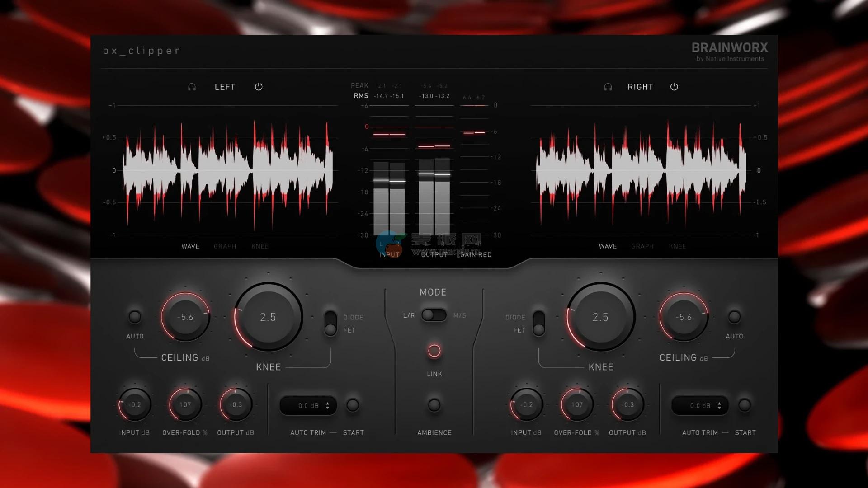Flip the left DIODE/FET switch
This screenshot has width=868, height=488.
click(330, 323)
